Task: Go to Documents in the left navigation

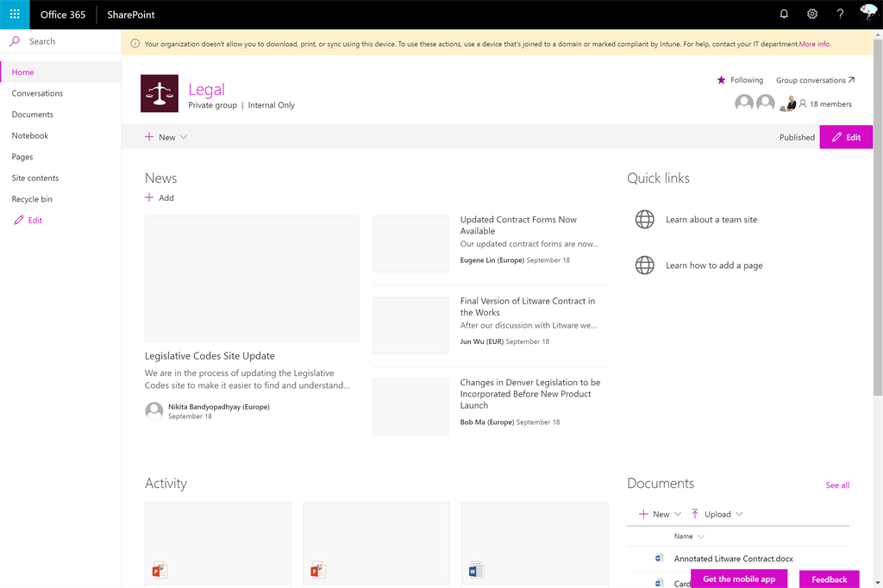Action: coord(33,115)
